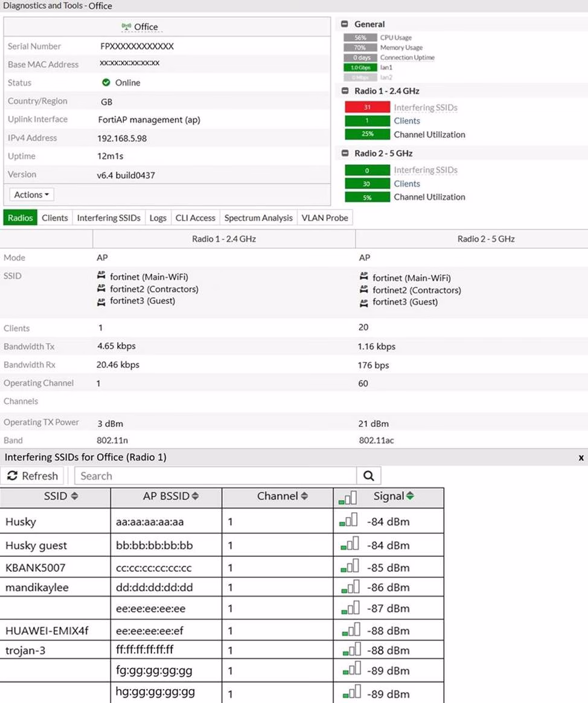Open Radio 1 Interfering SSIDs link
Viewport: 588px width, 703px height.
(426, 108)
